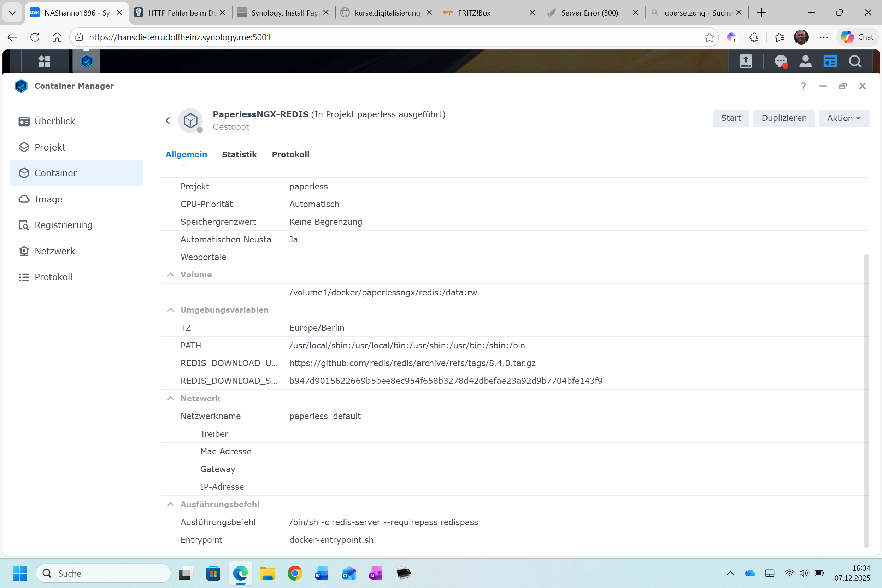
Task: Click the Container Manager icon in DSM taskbar
Action: click(x=86, y=61)
